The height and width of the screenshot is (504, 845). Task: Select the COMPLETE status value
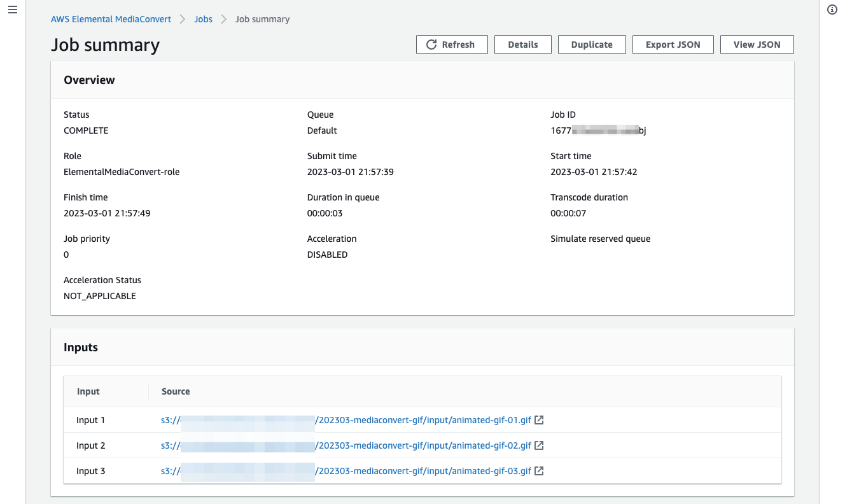click(86, 130)
